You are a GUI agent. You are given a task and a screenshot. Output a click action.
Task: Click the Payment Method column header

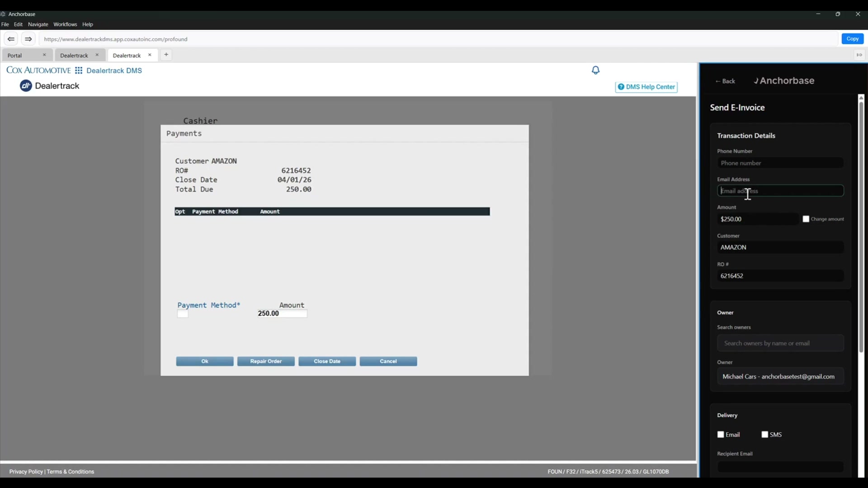(x=215, y=211)
